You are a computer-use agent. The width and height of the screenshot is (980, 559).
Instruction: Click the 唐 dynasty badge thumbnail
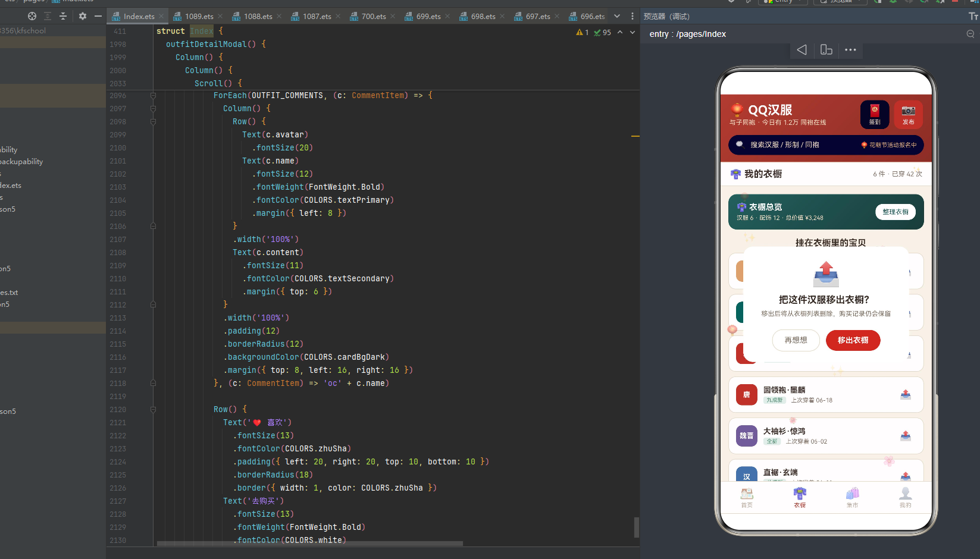tap(746, 395)
